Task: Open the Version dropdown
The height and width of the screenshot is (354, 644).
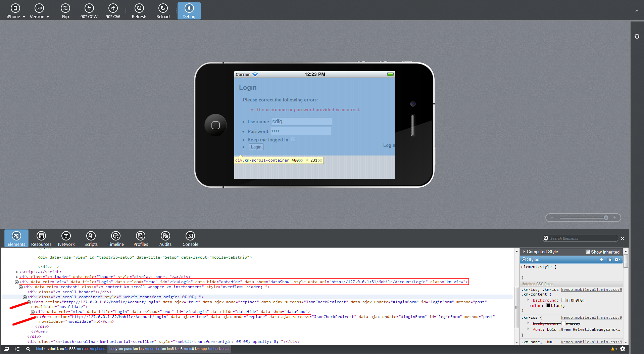Action: click(x=39, y=11)
